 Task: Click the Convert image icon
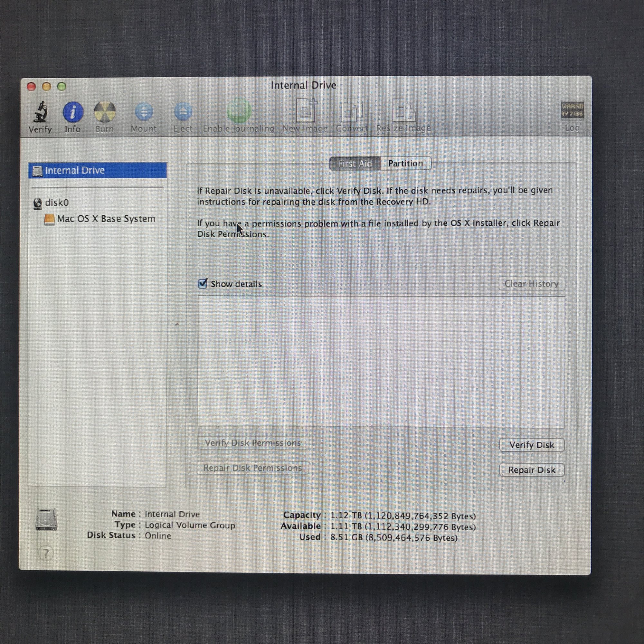click(352, 111)
